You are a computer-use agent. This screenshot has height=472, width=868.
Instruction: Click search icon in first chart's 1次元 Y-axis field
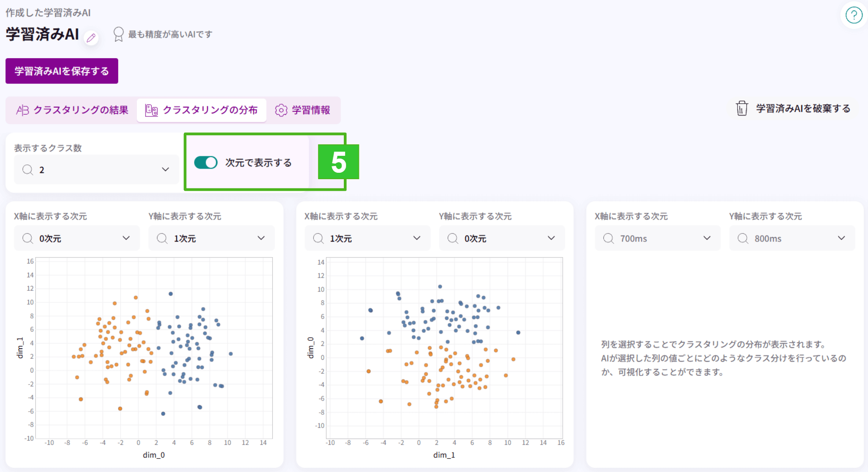pos(162,238)
